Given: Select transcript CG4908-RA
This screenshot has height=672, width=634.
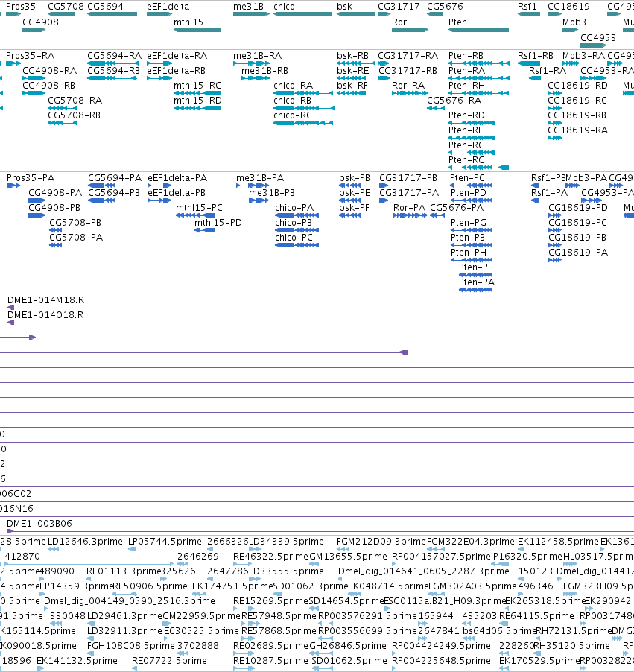Looking at the screenshot, I should (x=50, y=71).
